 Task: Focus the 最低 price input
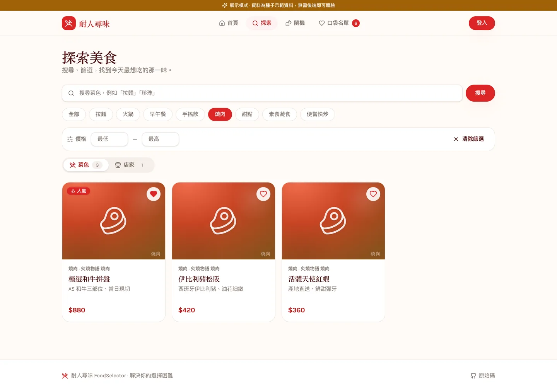click(x=109, y=139)
